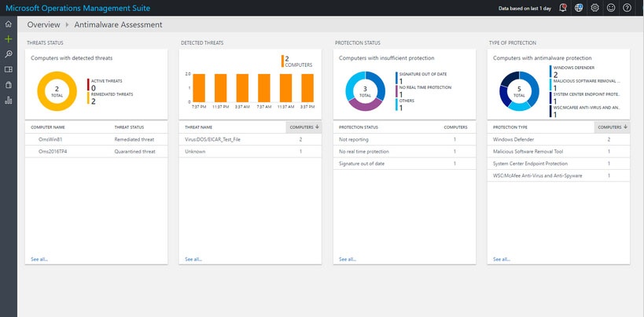The height and width of the screenshot is (317, 644).
Task: Click See all under Protection Status
Action: (x=347, y=258)
